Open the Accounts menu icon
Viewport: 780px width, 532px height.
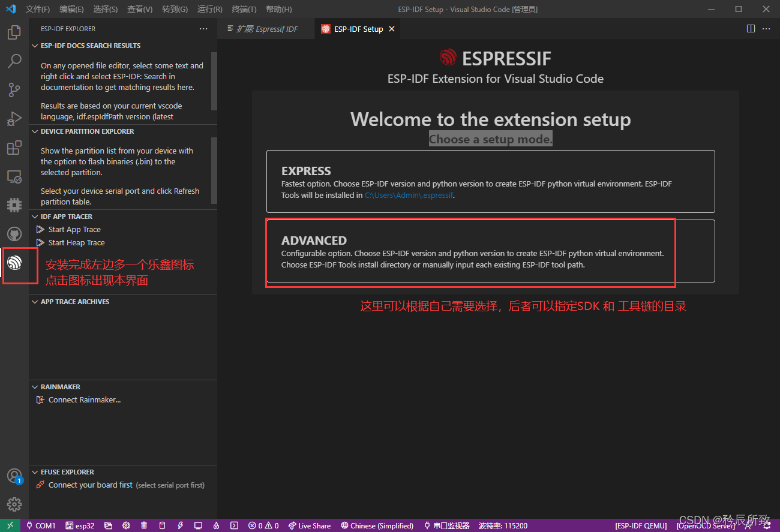tap(14, 476)
